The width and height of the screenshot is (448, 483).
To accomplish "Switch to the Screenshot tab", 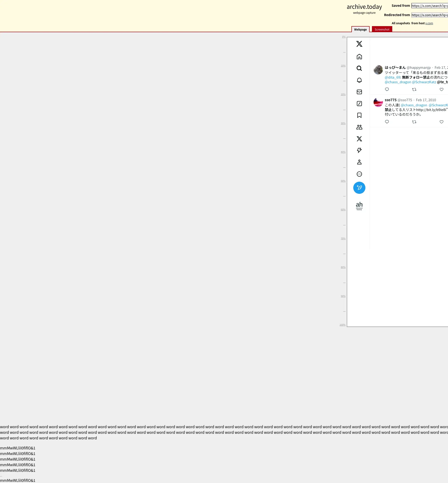I will 381,30.
